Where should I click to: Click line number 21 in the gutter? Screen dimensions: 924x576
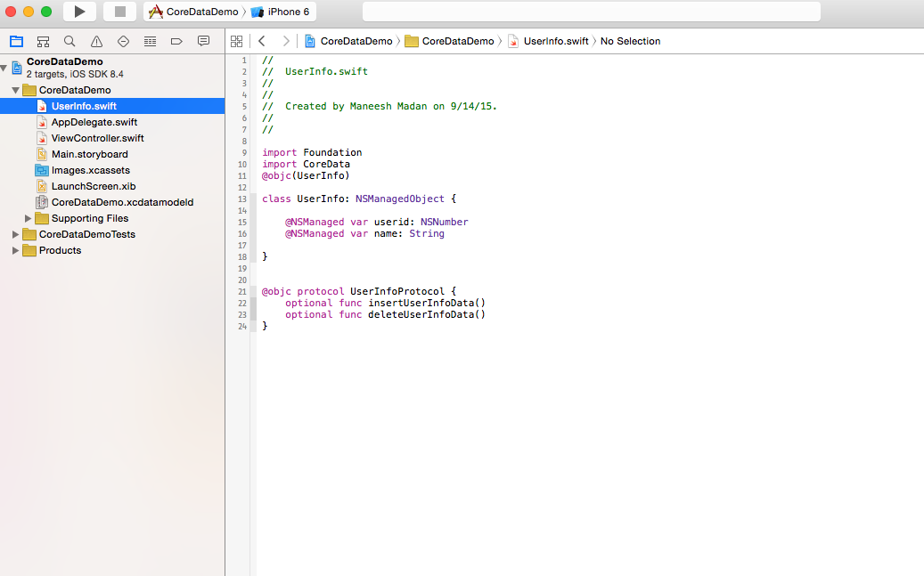[242, 291]
